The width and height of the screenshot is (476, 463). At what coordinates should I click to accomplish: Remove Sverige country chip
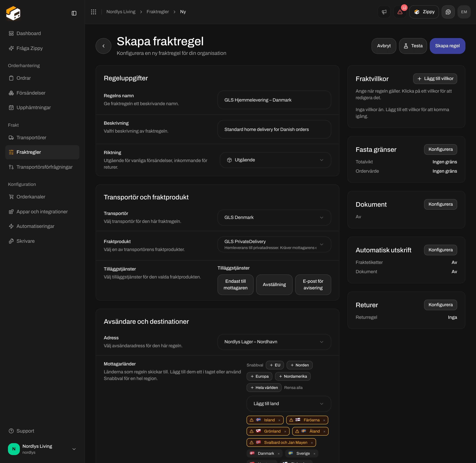314,454
